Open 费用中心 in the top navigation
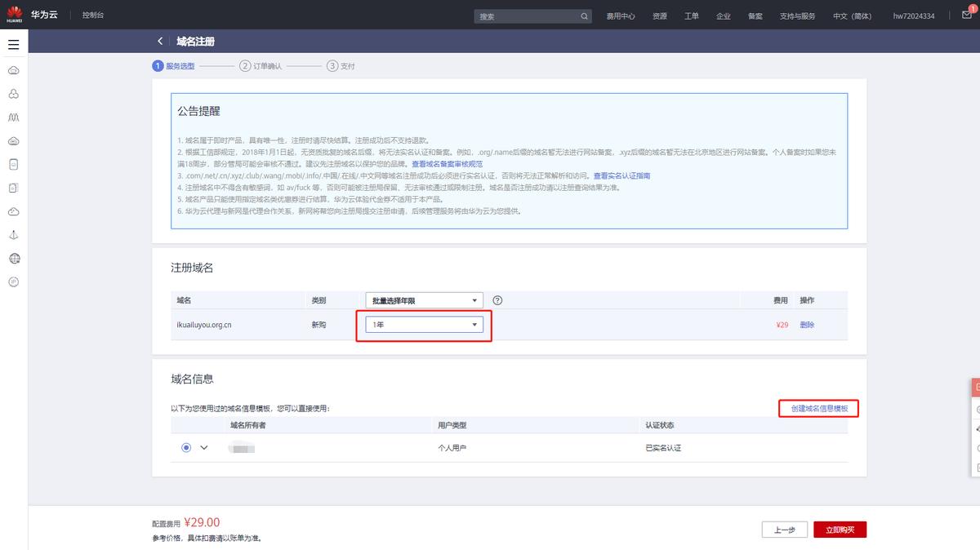Image resolution: width=980 pixels, height=550 pixels. point(621,16)
